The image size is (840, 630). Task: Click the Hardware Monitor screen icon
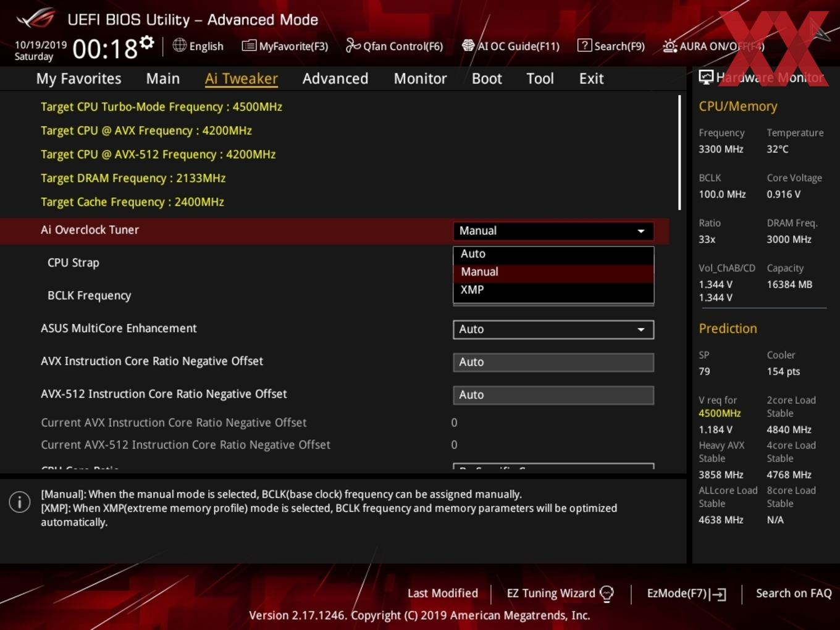pos(706,77)
